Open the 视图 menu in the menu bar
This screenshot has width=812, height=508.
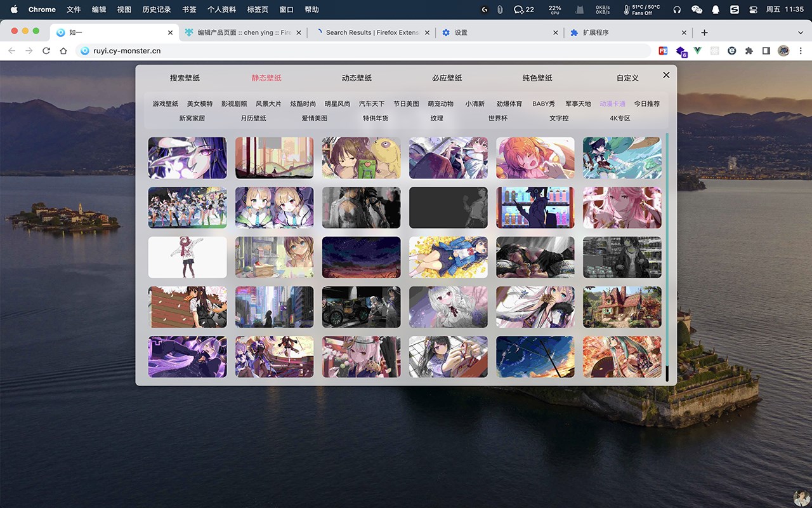[x=124, y=10]
